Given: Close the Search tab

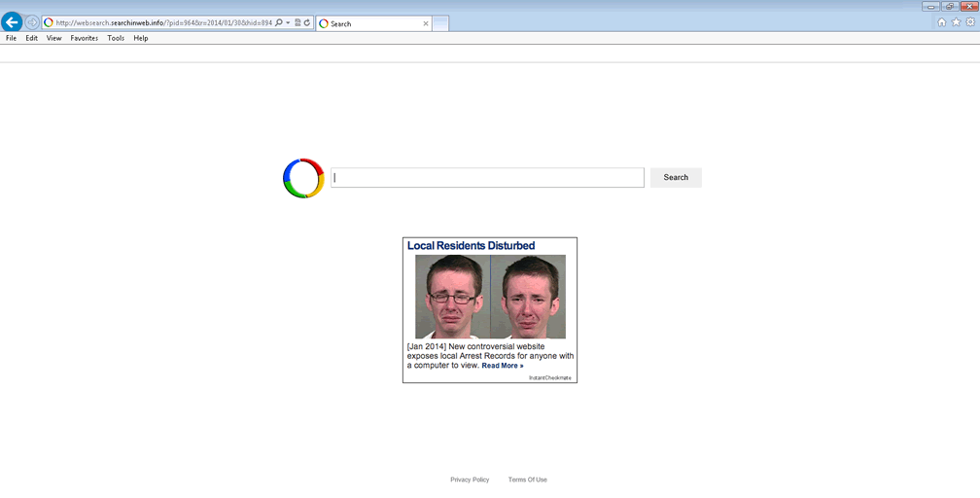Looking at the screenshot, I should point(425,23).
